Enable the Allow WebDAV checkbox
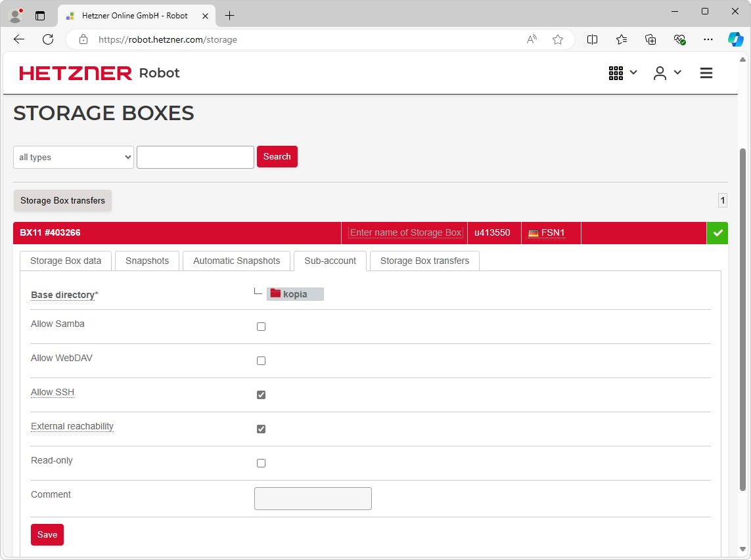Viewport: 751px width, 560px height. pyautogui.click(x=261, y=361)
